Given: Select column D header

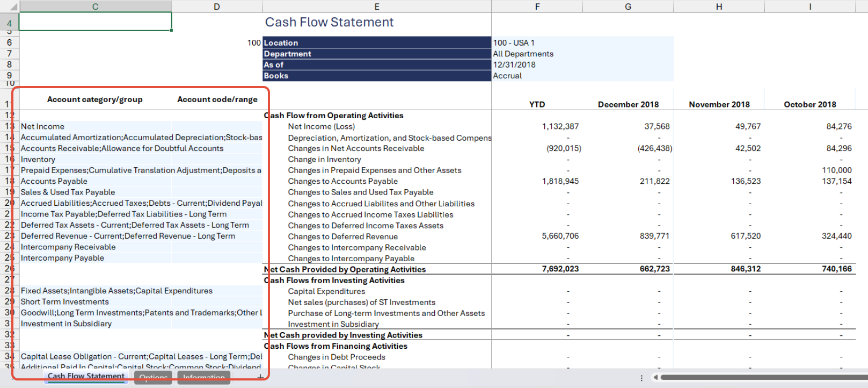Looking at the screenshot, I should point(217,6).
